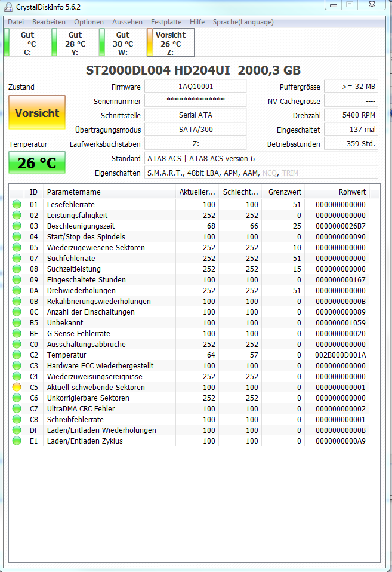392x572 pixels.
Task: Click the Parametername column header
Action: point(109,192)
